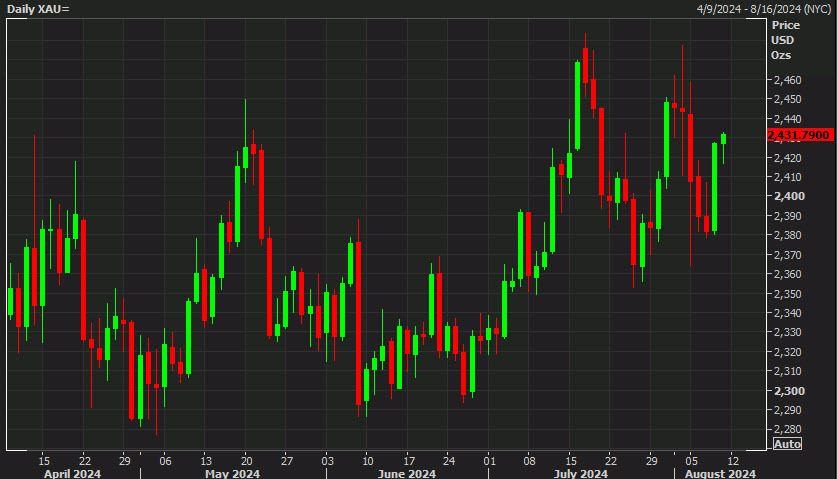Viewport: 837px width, 479px height.
Task: Click the 2,290 price axis label
Action: tap(787, 411)
